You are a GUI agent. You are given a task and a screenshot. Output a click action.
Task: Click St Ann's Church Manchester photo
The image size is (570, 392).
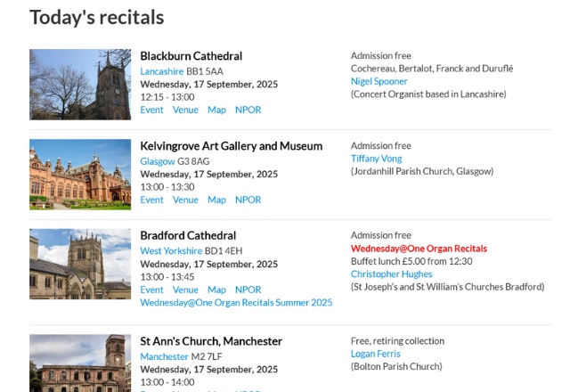(80, 363)
